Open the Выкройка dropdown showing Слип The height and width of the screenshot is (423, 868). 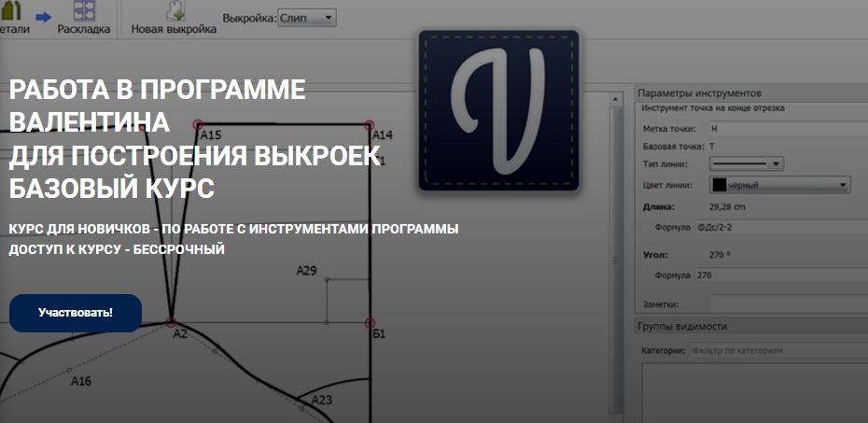point(306,18)
